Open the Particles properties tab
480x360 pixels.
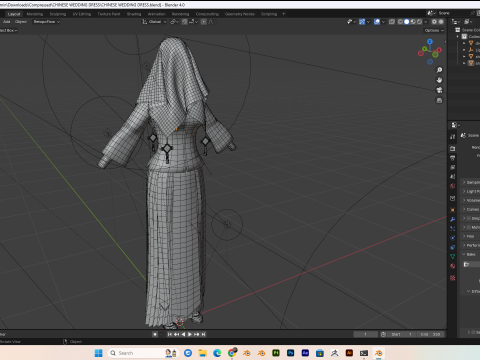(452, 229)
